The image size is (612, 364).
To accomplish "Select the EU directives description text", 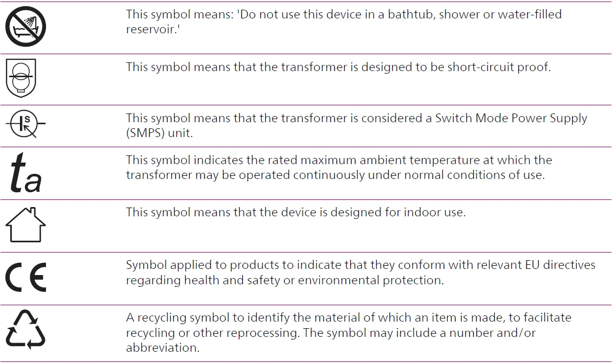I will pyautogui.click(x=360, y=272).
